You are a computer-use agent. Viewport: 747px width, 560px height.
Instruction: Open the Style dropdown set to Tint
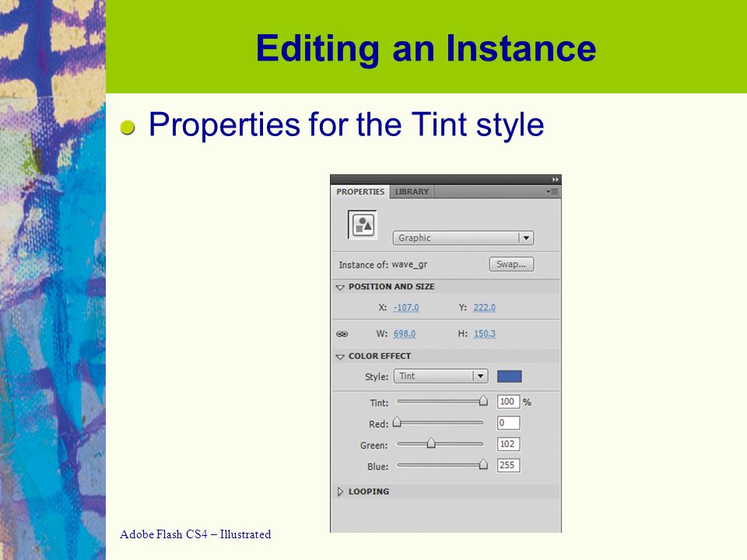point(440,376)
